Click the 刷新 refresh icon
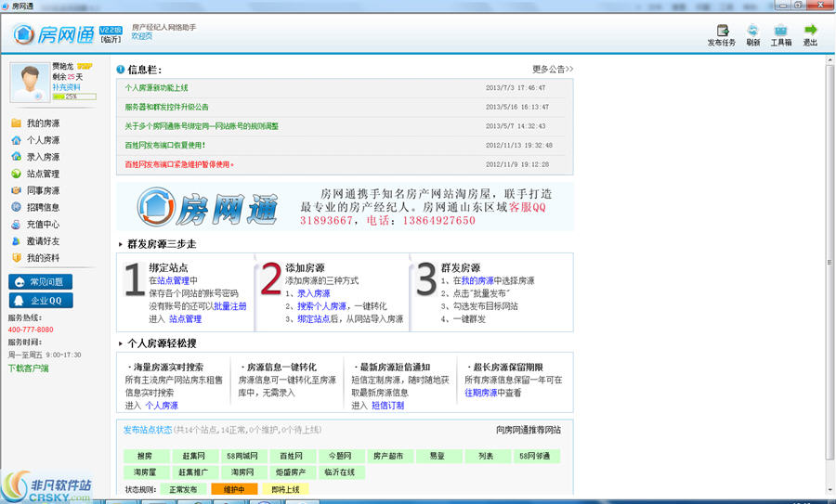 [x=752, y=31]
